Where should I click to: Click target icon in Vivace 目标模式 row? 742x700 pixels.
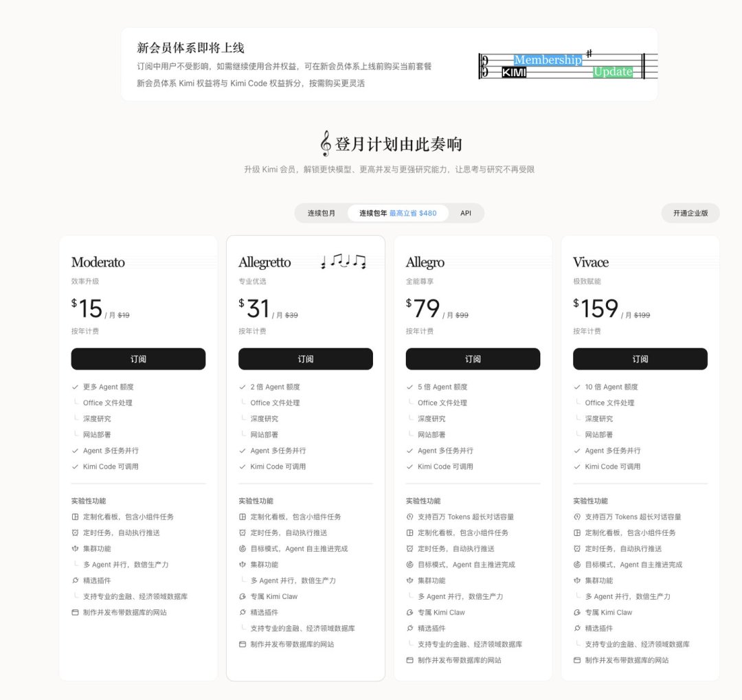[x=577, y=565]
